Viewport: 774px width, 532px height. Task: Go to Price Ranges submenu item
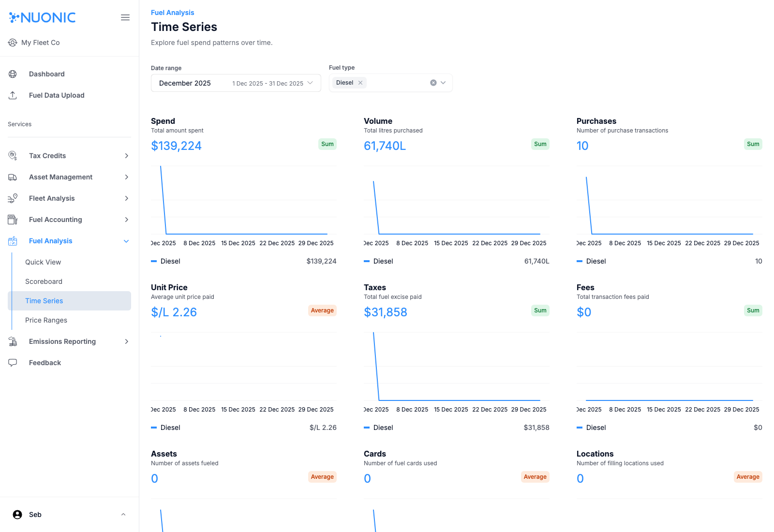46,320
